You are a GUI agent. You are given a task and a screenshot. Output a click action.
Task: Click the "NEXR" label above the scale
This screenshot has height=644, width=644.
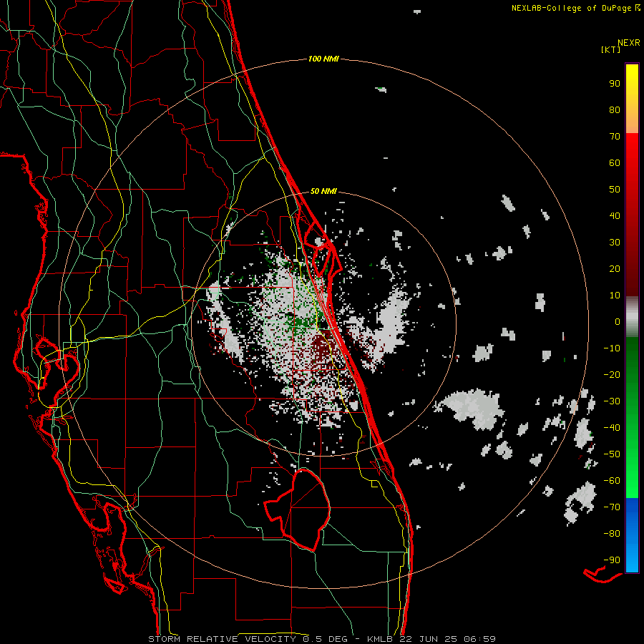point(628,43)
